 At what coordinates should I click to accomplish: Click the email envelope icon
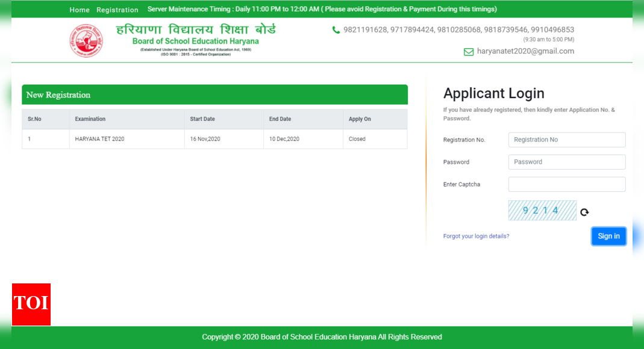click(469, 52)
